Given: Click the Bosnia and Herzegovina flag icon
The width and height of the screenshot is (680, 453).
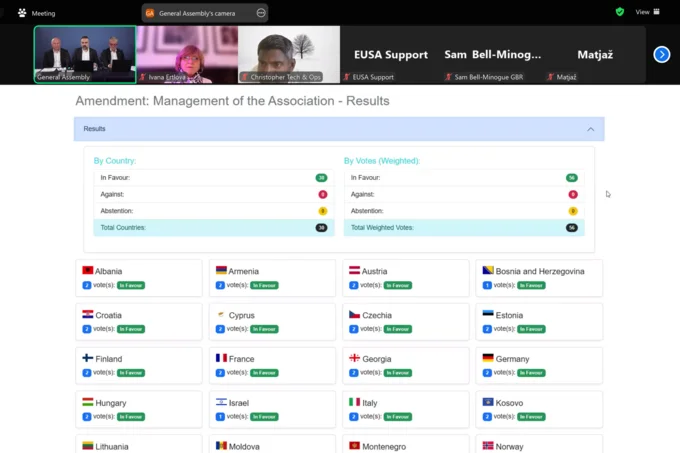Looking at the screenshot, I should click(488, 271).
